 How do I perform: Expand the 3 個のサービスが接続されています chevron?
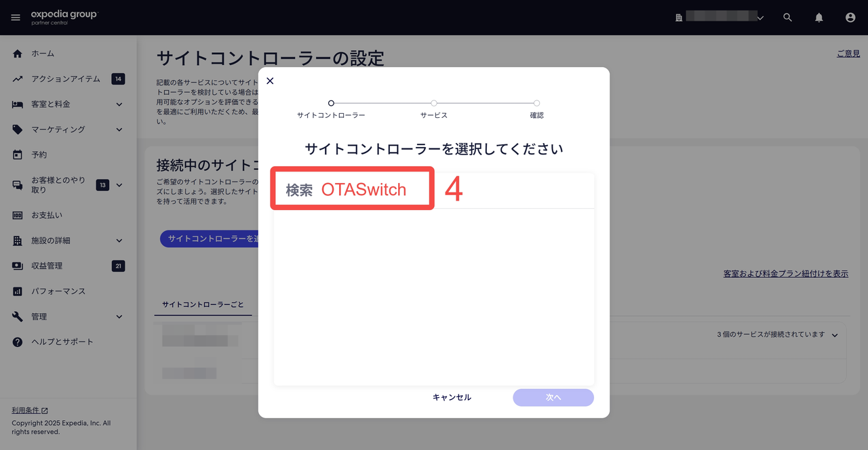tap(835, 335)
